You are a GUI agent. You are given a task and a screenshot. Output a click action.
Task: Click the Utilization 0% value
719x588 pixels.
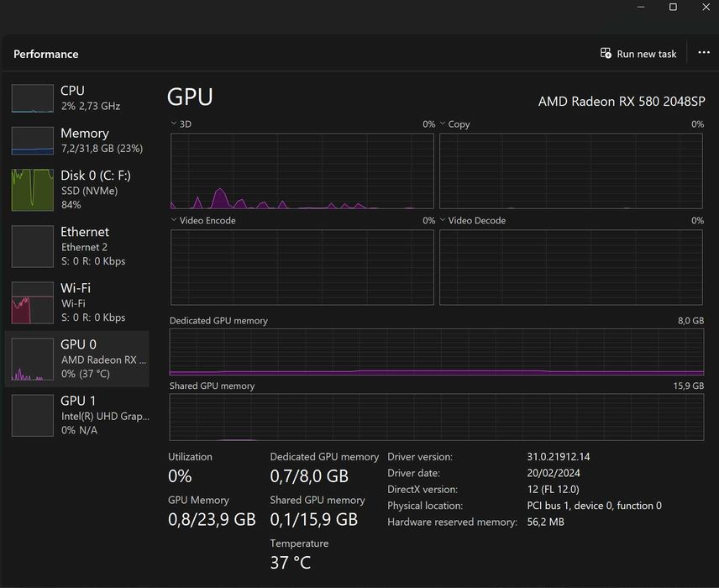click(x=180, y=476)
